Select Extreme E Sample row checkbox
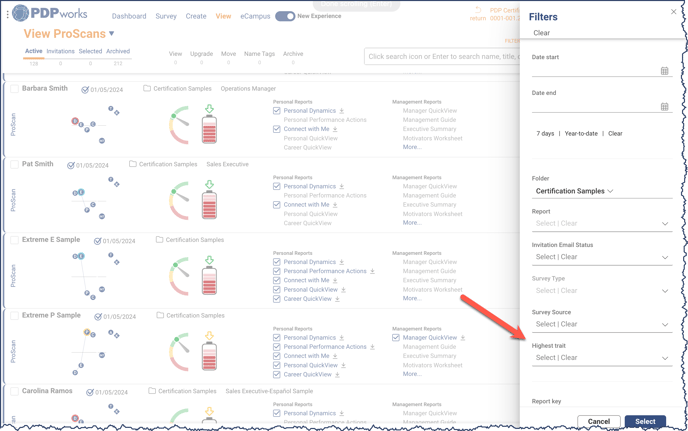Screen dimensions: 688x431 pyautogui.click(x=14, y=240)
